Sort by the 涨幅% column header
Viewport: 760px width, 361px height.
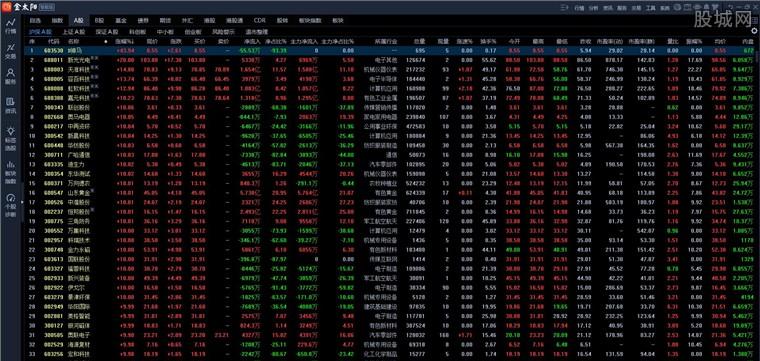124,42
